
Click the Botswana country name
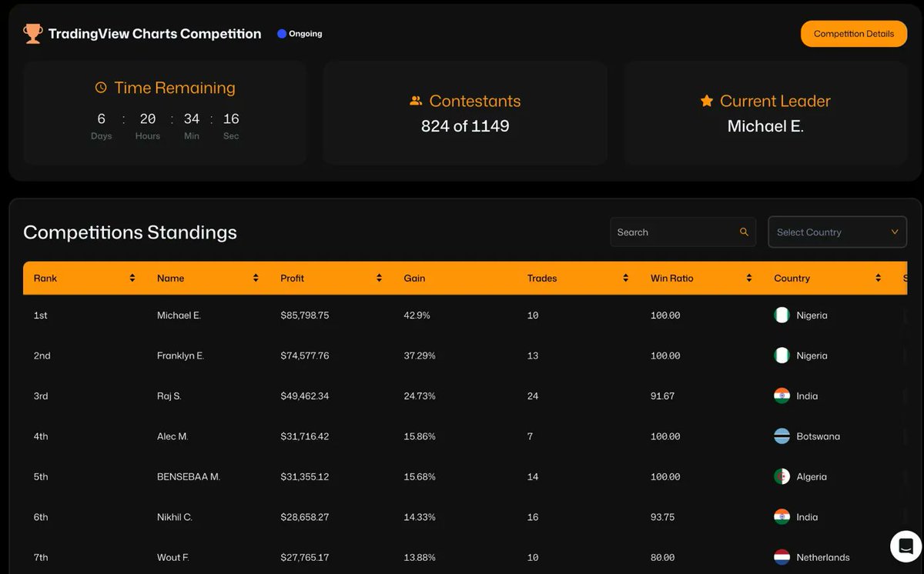818,436
